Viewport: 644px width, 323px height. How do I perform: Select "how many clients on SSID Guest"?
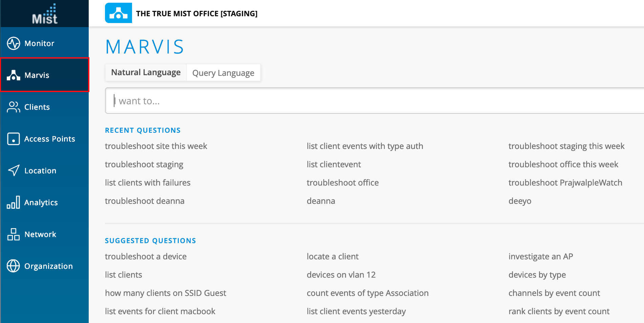[166, 293]
